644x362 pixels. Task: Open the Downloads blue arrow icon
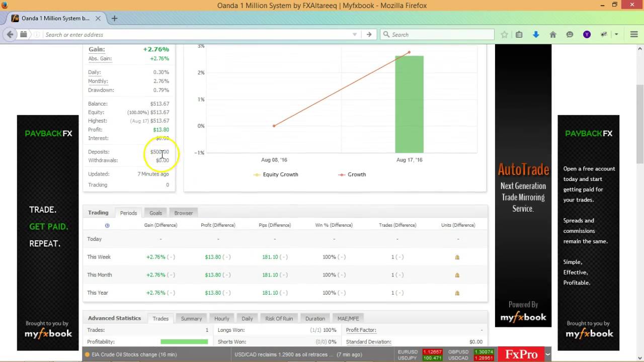tap(536, 35)
